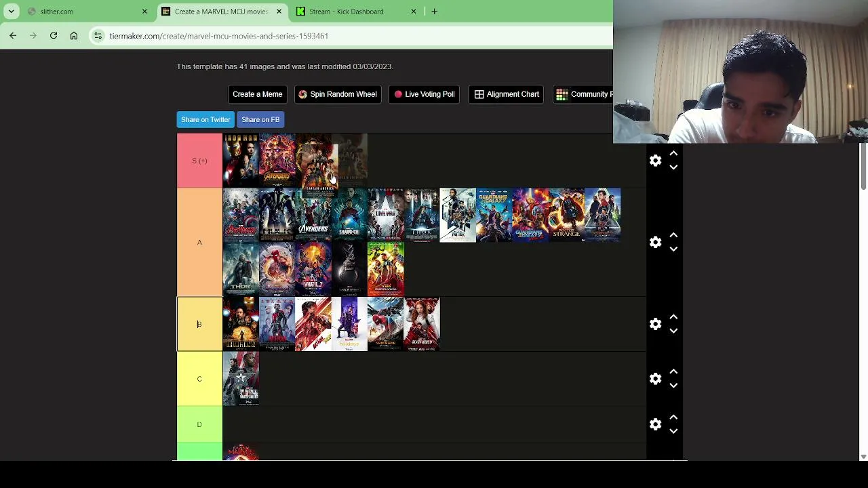Select the Hawkeye poster

tap(349, 324)
